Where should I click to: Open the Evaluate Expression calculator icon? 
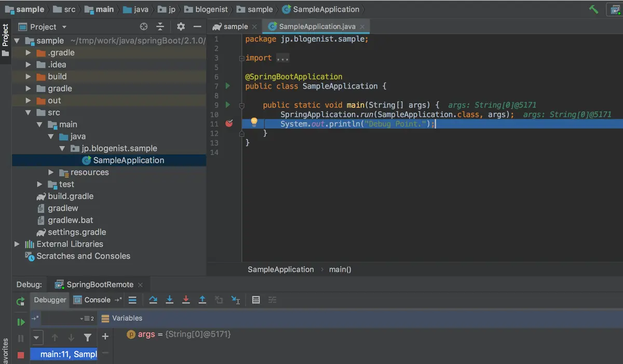pyautogui.click(x=256, y=300)
